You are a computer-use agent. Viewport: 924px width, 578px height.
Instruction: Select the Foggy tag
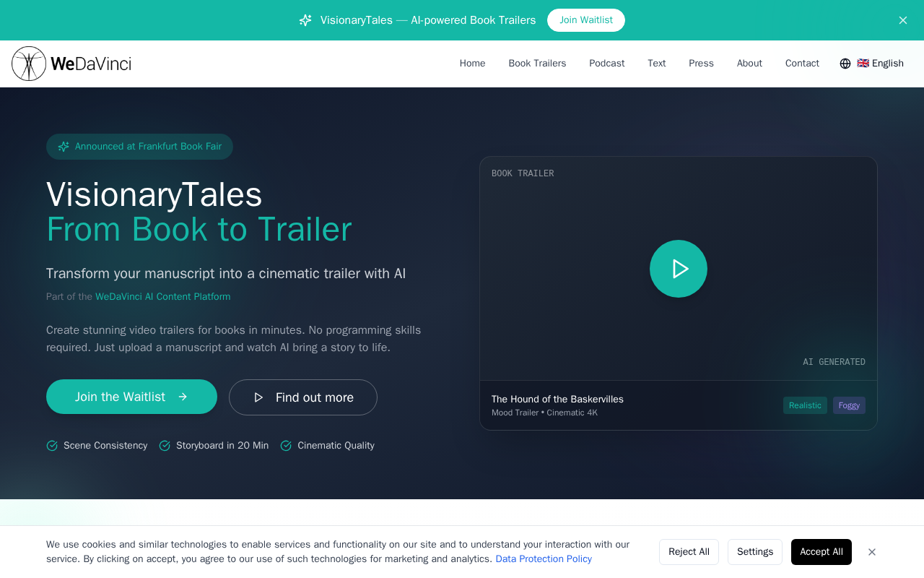pos(849,405)
